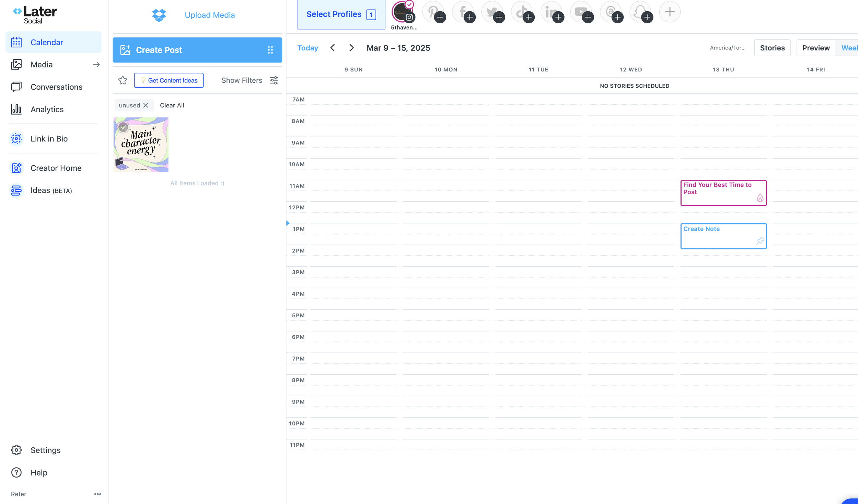Image resolution: width=858 pixels, height=504 pixels.
Task: Open Link in Bio section
Action: click(49, 139)
